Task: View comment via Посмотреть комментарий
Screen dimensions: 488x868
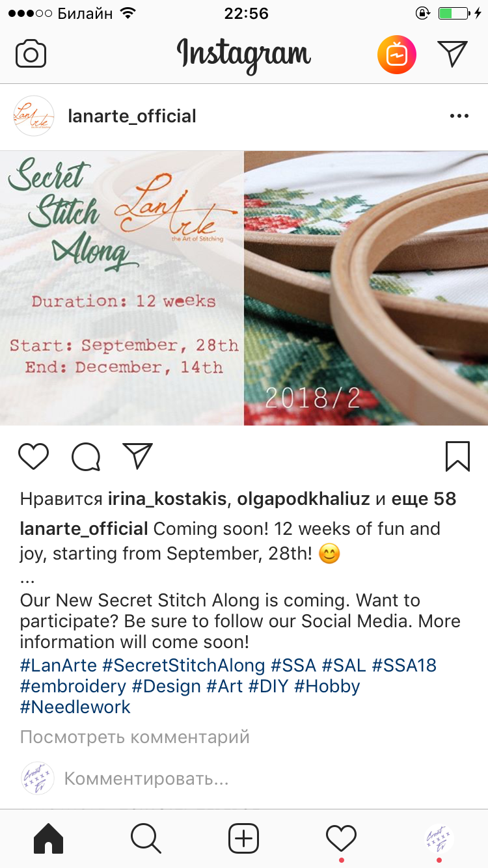Action: 135,737
